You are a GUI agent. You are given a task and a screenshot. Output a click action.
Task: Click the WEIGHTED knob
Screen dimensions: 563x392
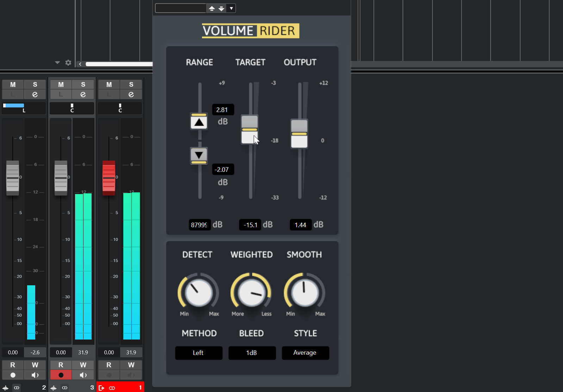coord(251,293)
